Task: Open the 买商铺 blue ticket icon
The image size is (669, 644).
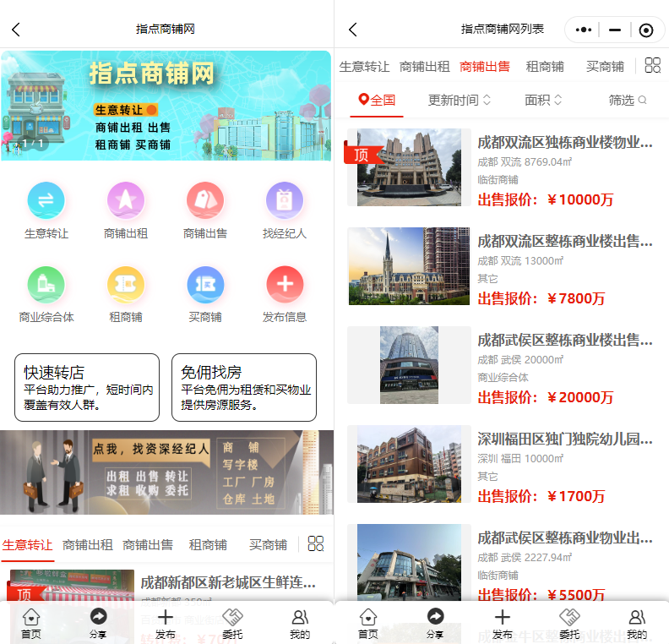Action: [205, 284]
